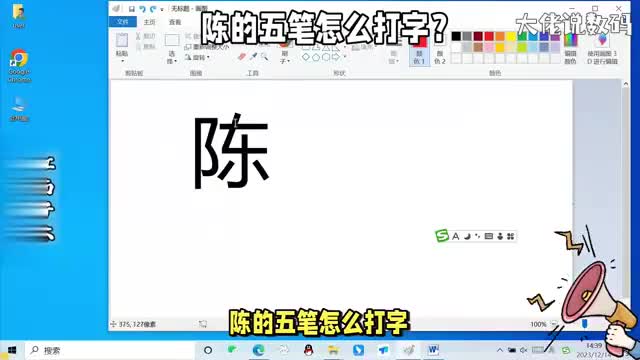The image size is (640, 360).
Task: Pick the black color swatch
Action: pos(456,36)
